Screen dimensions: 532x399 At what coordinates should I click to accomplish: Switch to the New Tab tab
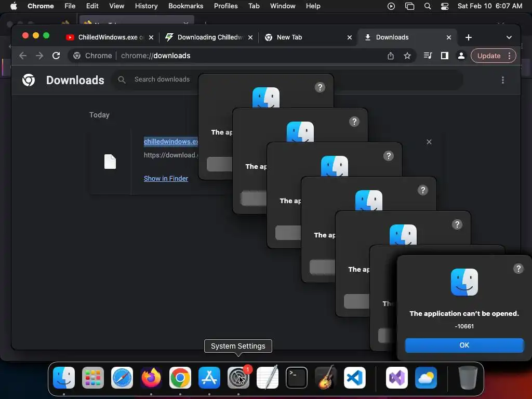pyautogui.click(x=308, y=37)
